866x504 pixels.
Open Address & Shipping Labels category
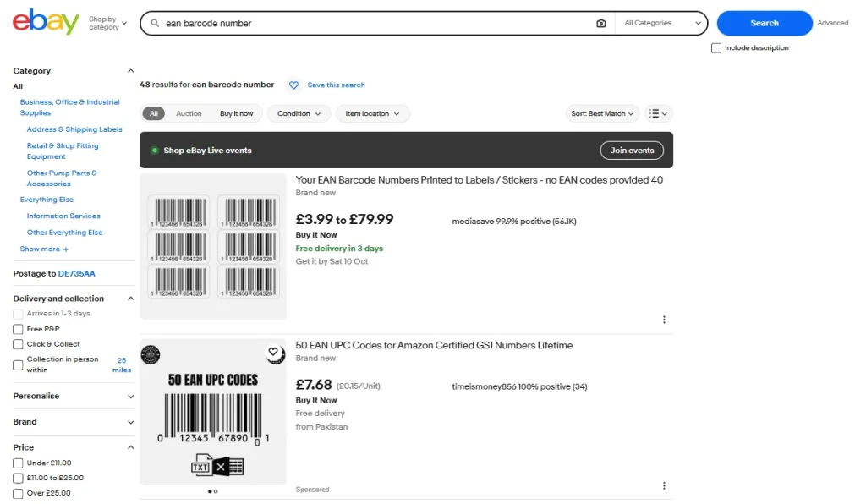(x=74, y=129)
